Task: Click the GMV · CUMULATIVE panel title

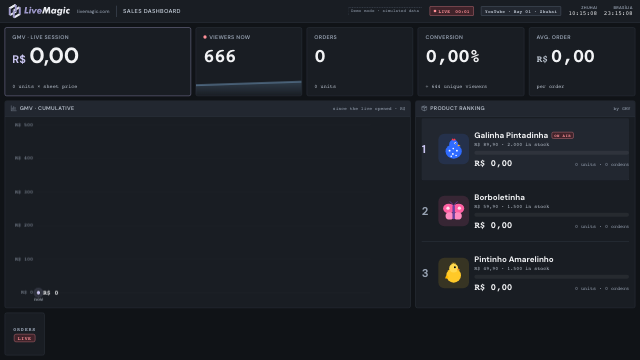Action: click(47, 108)
